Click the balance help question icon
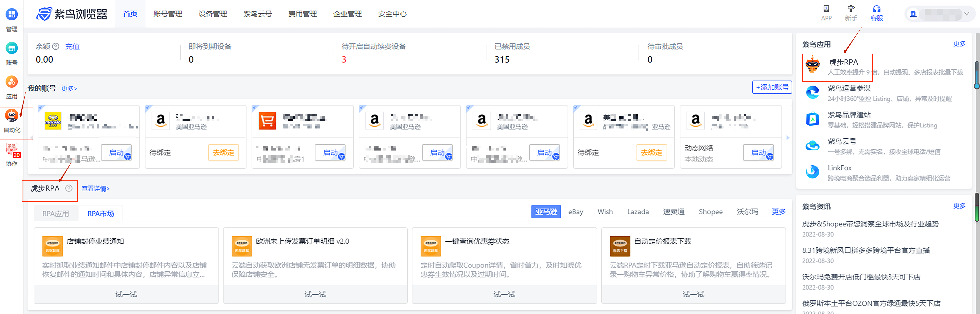Screen dimensions: 980x314 point(55,46)
